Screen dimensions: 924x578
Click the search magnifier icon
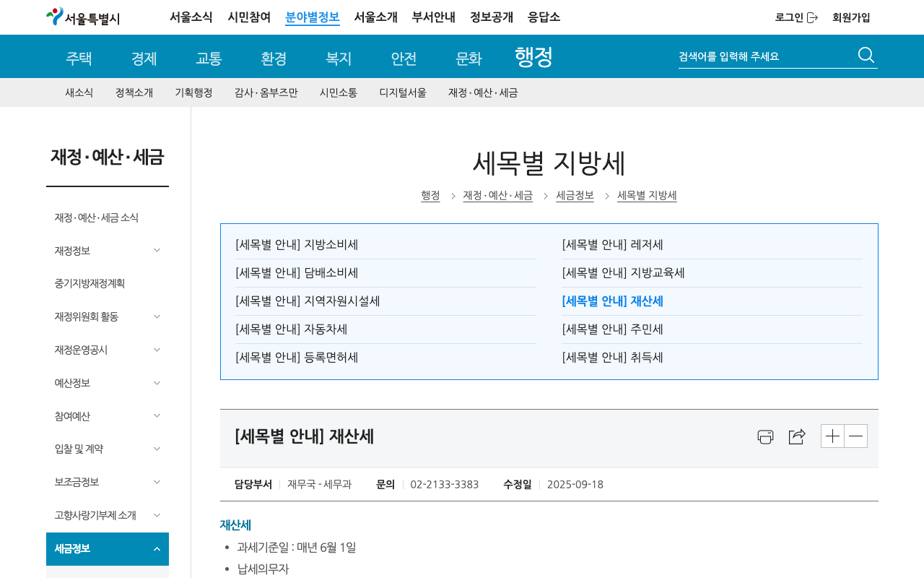click(x=866, y=56)
